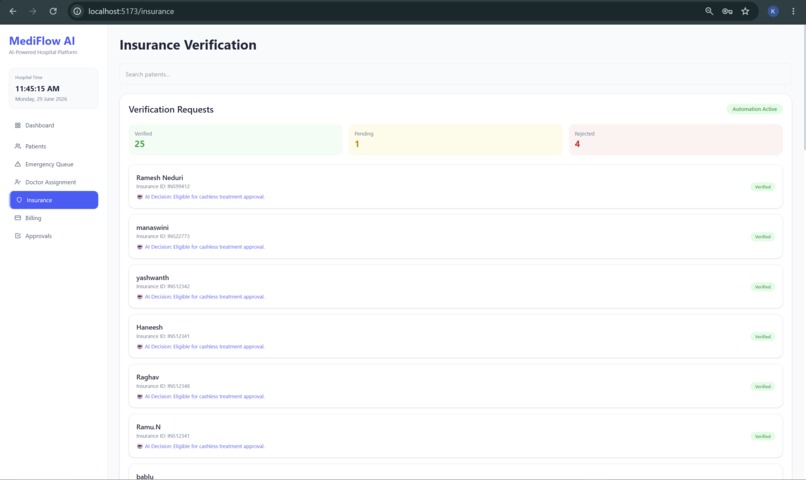Screen dimensions: 806x480
Task: Click the Ramesh Neduri patient name
Action: point(159,178)
